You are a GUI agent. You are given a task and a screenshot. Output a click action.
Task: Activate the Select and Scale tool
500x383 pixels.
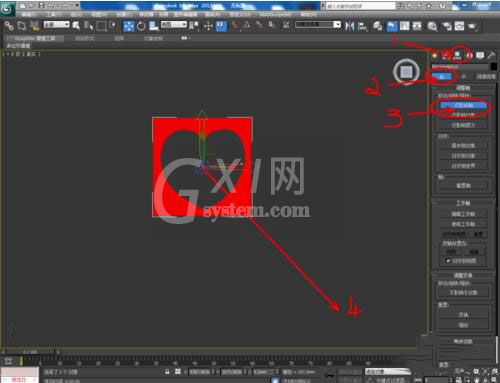(154, 26)
